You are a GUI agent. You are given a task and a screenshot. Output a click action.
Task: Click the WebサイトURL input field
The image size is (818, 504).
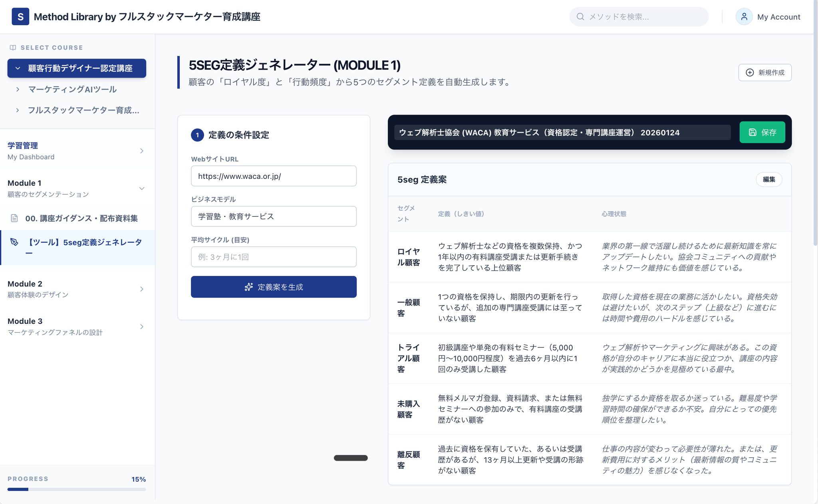(274, 176)
